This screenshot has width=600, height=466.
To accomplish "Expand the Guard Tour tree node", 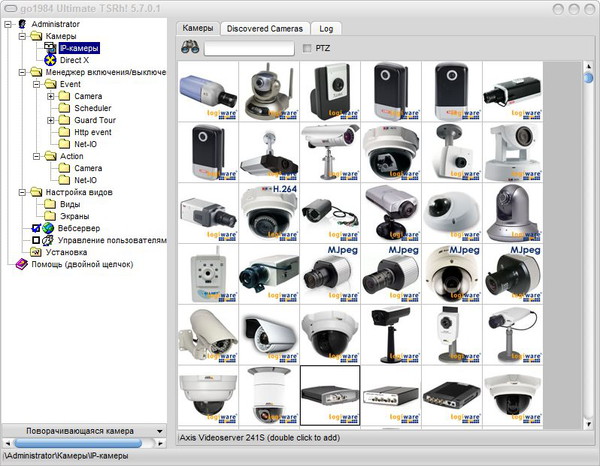I will [50, 120].
